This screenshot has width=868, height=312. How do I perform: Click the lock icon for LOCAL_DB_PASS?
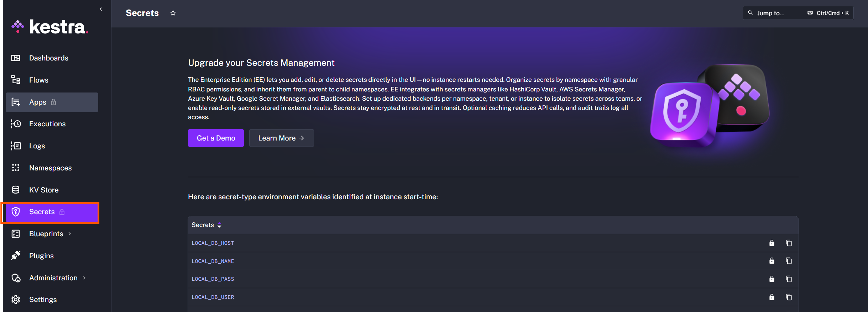point(772,279)
